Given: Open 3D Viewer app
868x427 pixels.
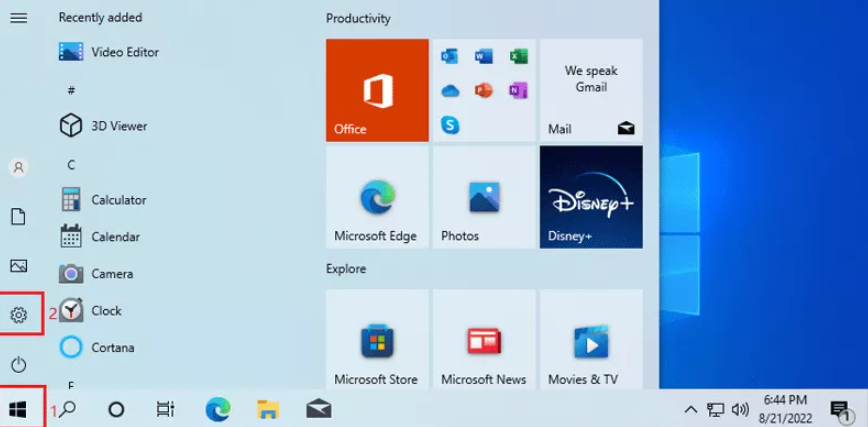Looking at the screenshot, I should [104, 126].
